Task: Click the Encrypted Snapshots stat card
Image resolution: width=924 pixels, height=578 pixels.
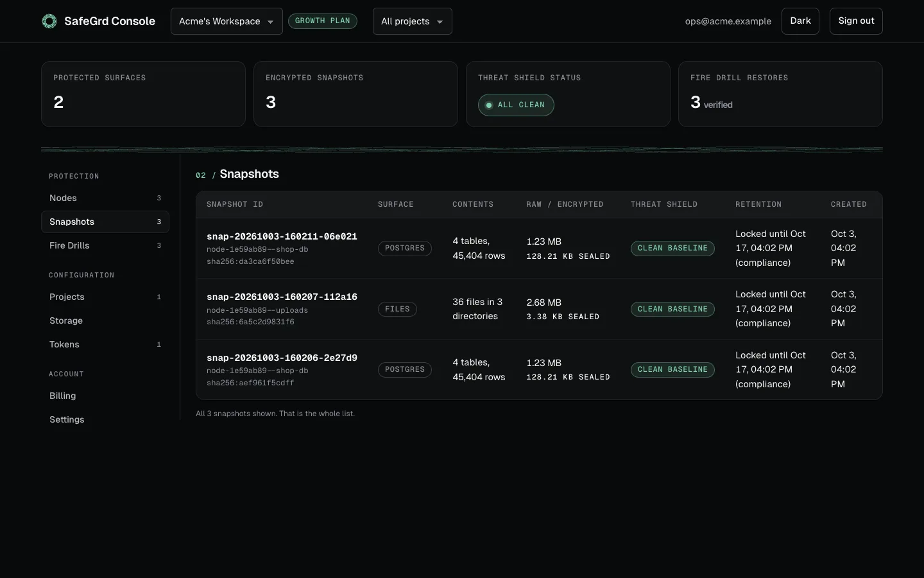Action: point(355,94)
